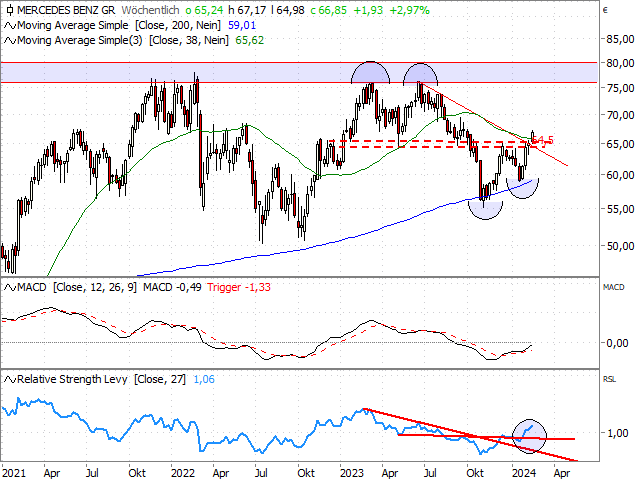640x480 pixels.
Task: Click the percent change +2,97%
Action: tap(409, 10)
